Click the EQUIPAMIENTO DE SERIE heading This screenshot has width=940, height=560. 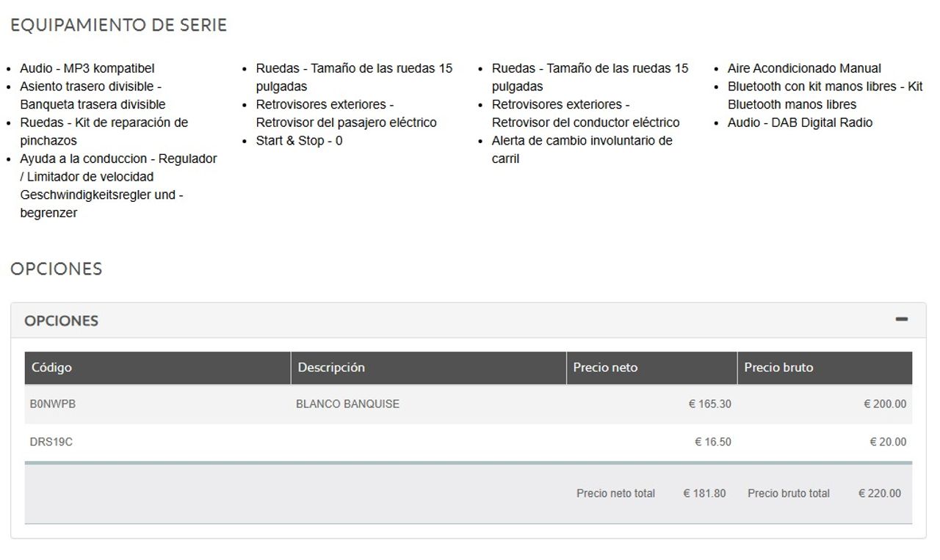[119, 25]
